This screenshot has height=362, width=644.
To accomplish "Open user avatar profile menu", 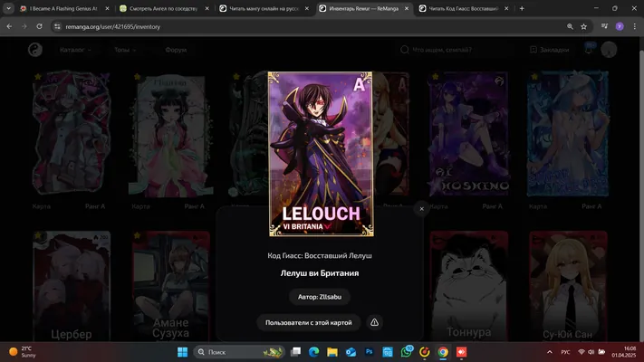I will pyautogui.click(x=609, y=50).
